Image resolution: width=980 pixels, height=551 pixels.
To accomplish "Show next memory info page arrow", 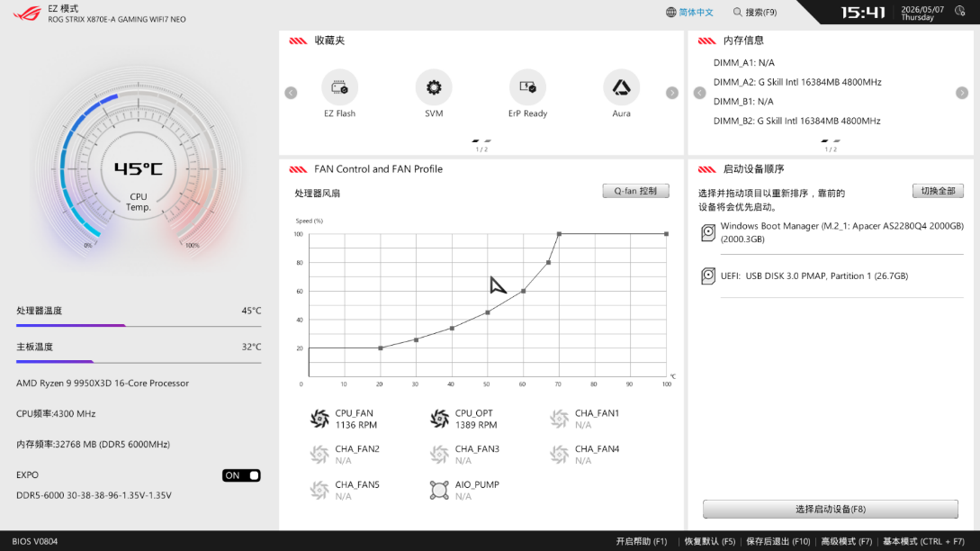I will 962,93.
